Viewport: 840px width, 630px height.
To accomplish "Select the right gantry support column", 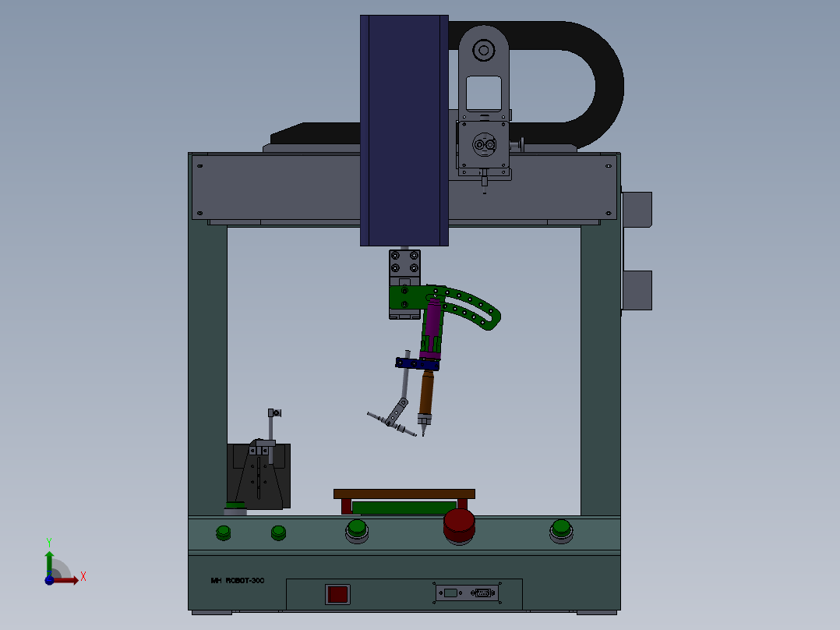I will pos(601,370).
